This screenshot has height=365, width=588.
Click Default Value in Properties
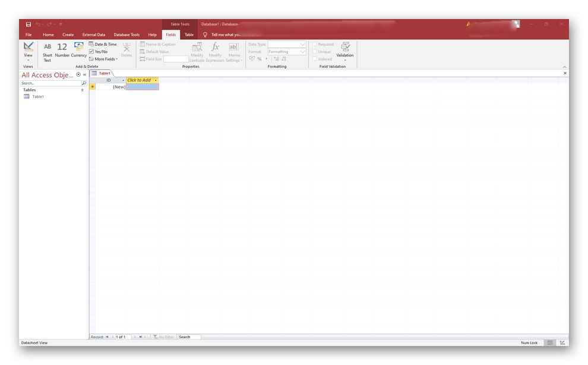[154, 52]
